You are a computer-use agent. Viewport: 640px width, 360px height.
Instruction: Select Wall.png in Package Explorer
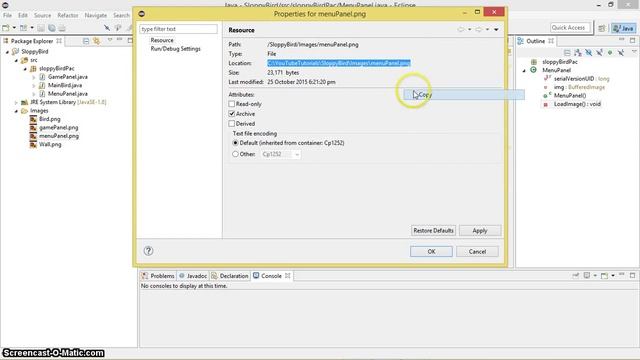point(50,144)
